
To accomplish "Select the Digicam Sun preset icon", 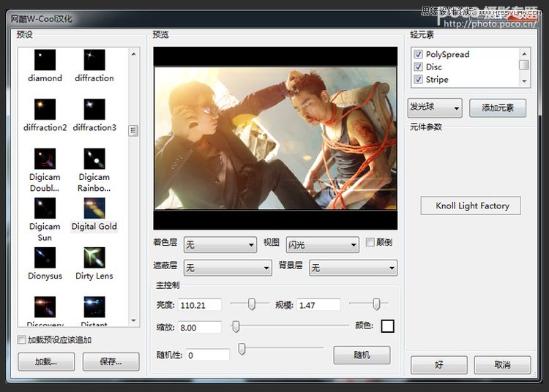I will [x=45, y=208].
